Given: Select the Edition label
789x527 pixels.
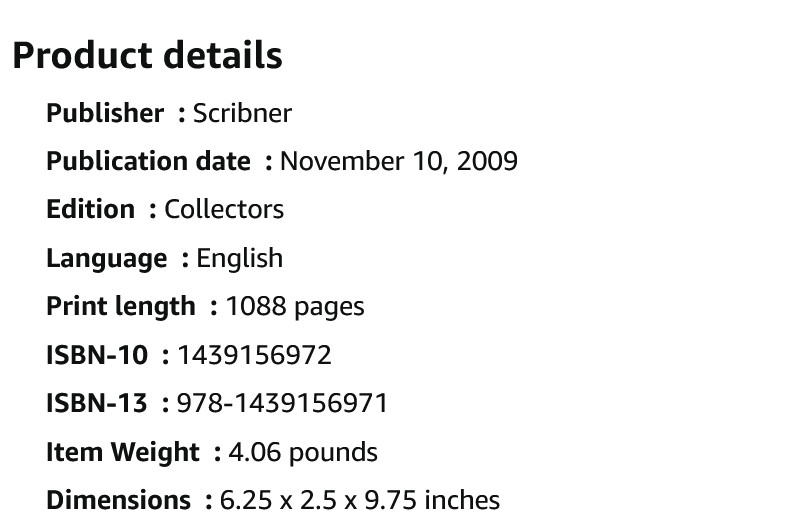Looking at the screenshot, I should [91, 209].
